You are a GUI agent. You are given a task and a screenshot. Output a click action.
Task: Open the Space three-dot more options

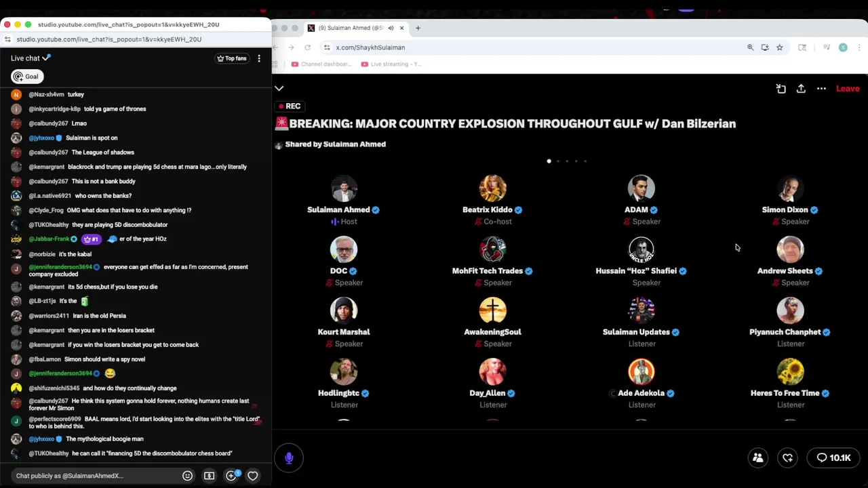[x=821, y=89]
